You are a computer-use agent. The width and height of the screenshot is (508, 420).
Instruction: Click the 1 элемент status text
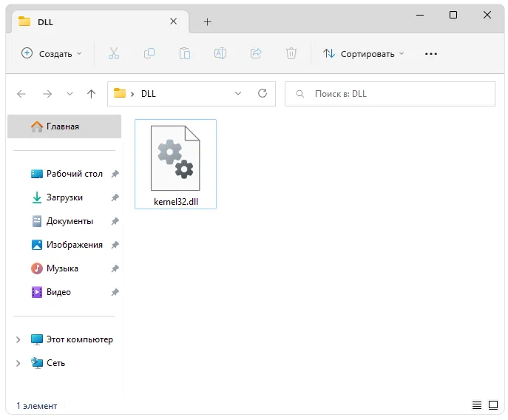[x=37, y=406]
